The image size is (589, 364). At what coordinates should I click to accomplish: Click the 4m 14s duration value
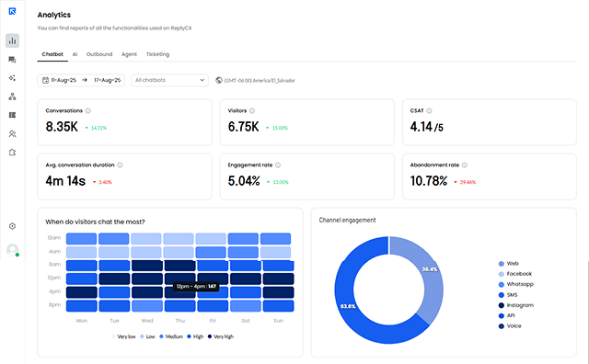[65, 181]
